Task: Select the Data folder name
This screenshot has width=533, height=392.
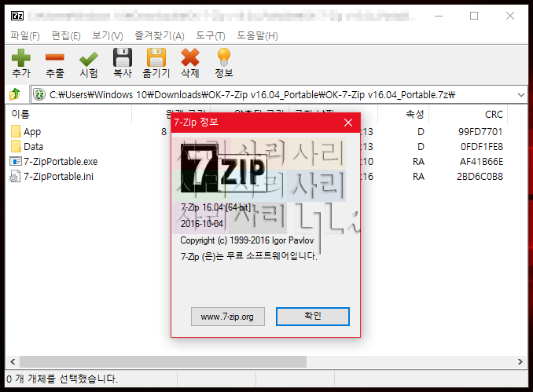Action: coord(33,146)
